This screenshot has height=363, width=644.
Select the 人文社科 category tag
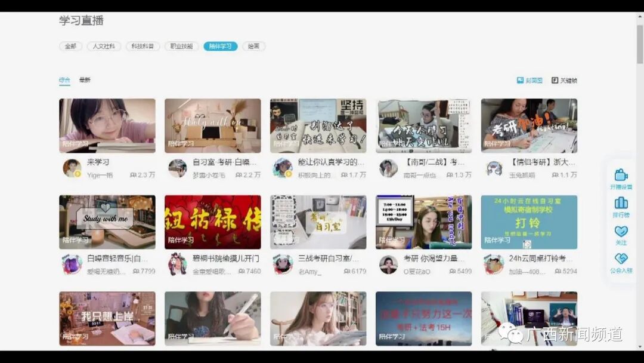104,47
